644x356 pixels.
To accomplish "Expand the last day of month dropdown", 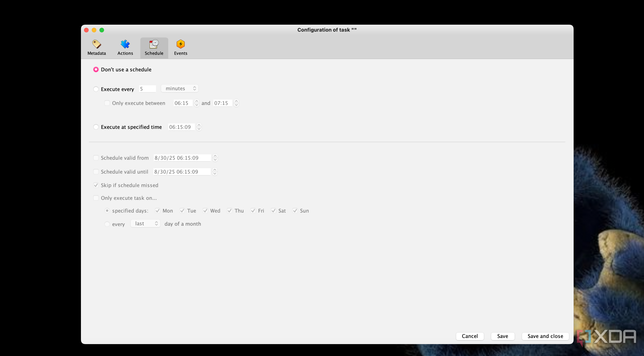I will pyautogui.click(x=146, y=223).
